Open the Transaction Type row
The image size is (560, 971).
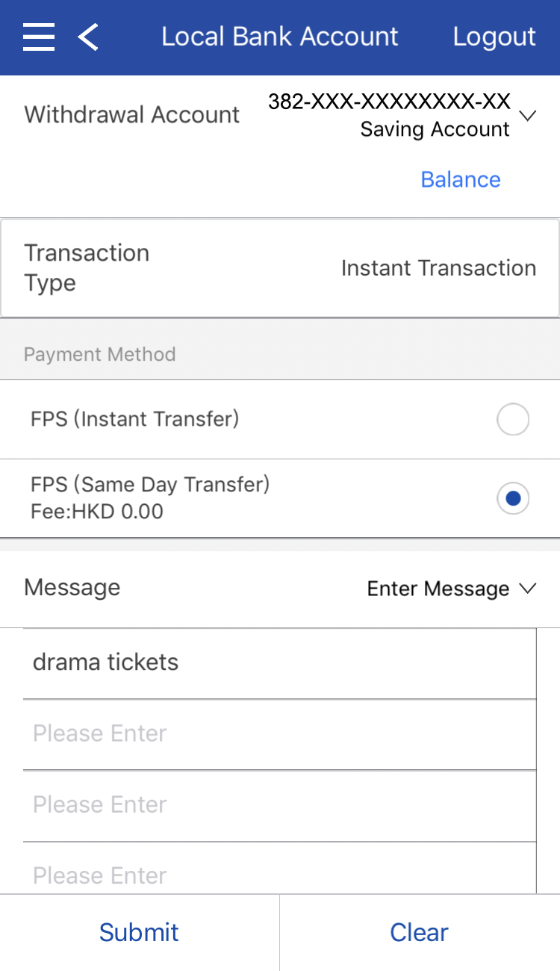pos(280,268)
